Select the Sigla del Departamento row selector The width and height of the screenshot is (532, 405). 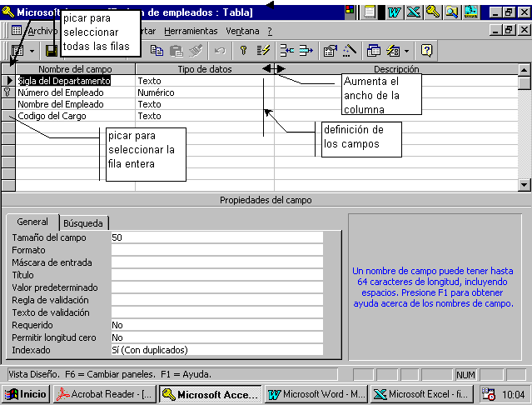click(8, 81)
